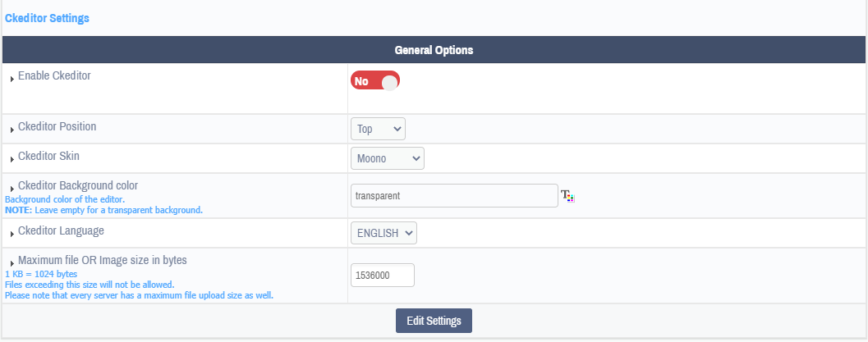Click the maximum file size input field
This screenshot has width=868, height=342.
[382, 276]
